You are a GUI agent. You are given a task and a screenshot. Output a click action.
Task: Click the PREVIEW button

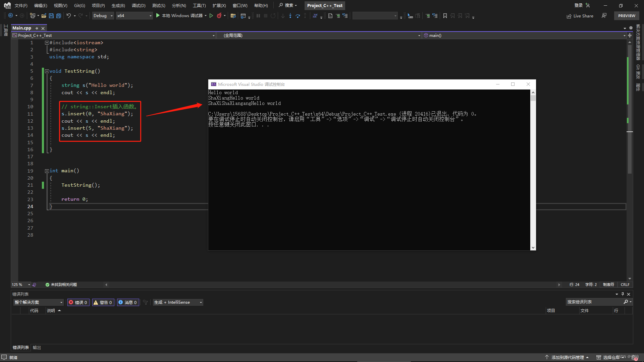pos(627,16)
